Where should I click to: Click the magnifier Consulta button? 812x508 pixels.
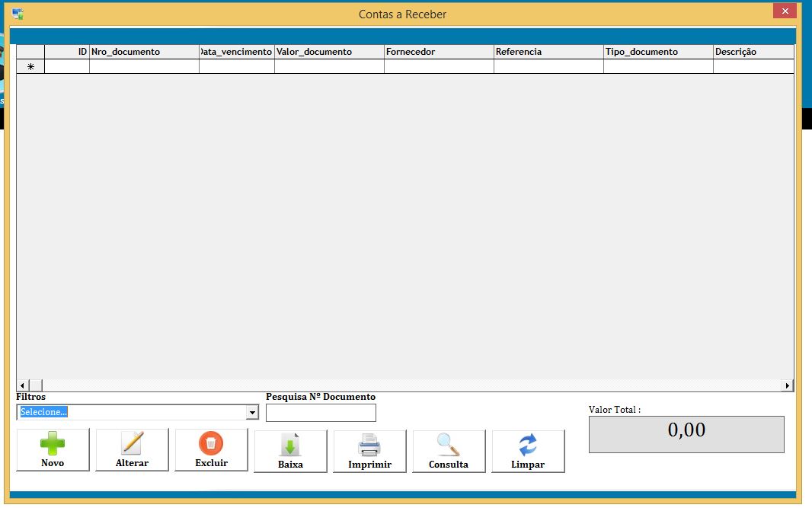click(449, 451)
